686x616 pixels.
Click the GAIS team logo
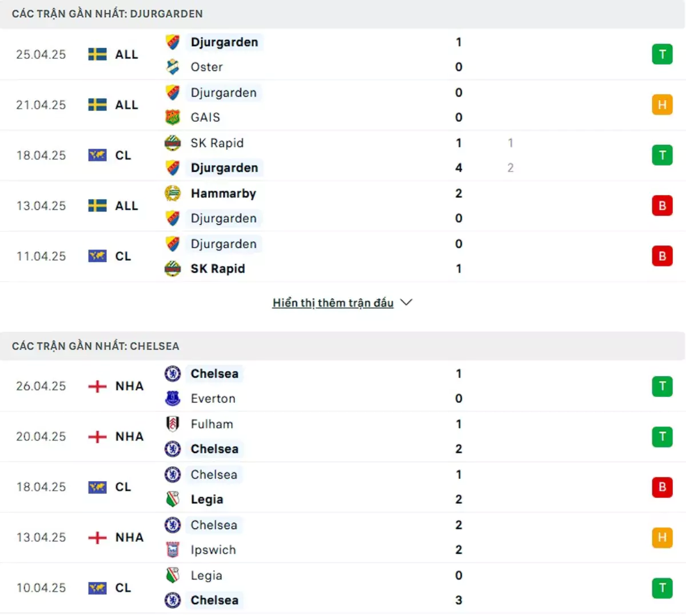173,117
